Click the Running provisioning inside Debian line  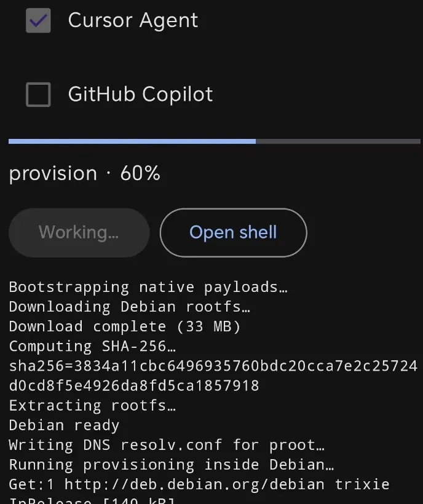172,465
